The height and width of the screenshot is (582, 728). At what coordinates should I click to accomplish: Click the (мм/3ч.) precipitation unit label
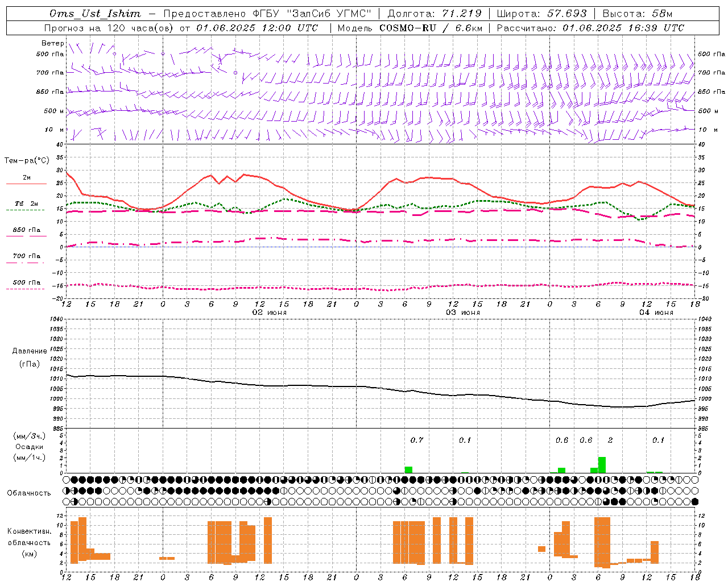pos(30,436)
